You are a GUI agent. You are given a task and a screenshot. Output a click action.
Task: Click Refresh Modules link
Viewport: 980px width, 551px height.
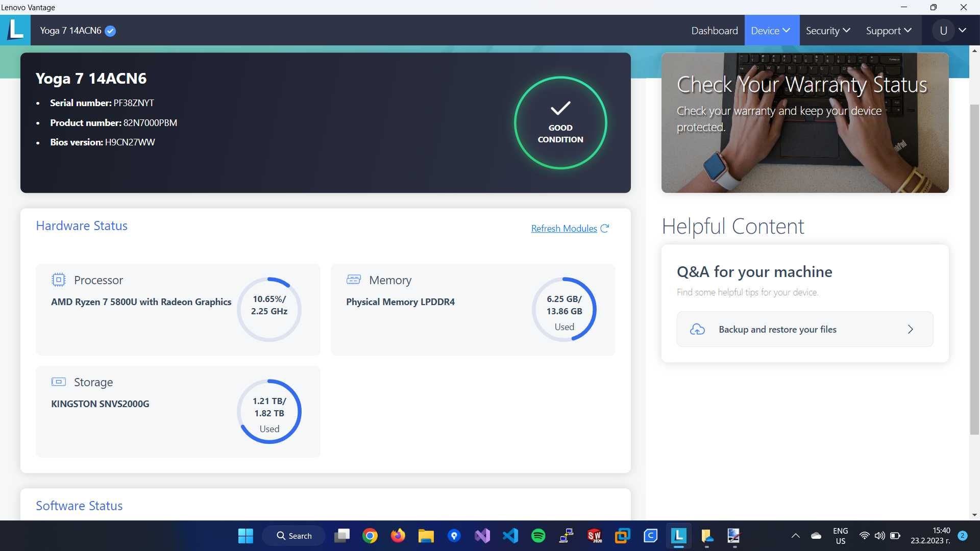pyautogui.click(x=564, y=229)
